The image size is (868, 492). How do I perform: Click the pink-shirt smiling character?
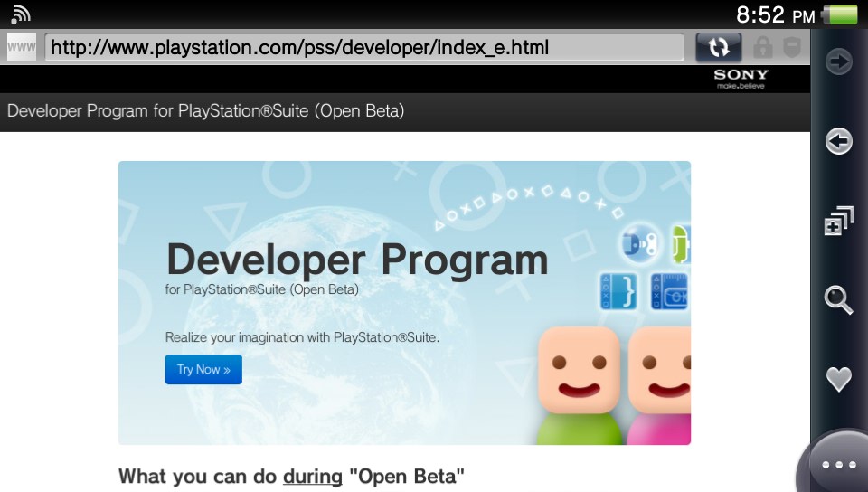pyautogui.click(x=659, y=386)
